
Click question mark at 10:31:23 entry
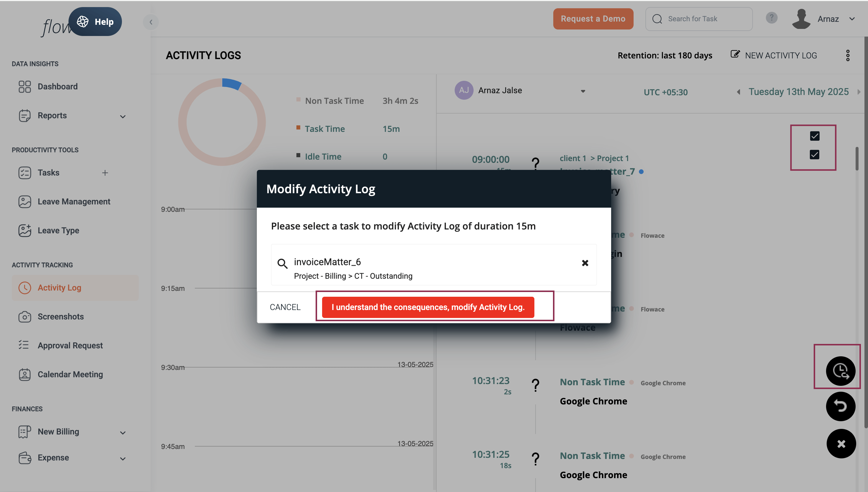click(535, 385)
